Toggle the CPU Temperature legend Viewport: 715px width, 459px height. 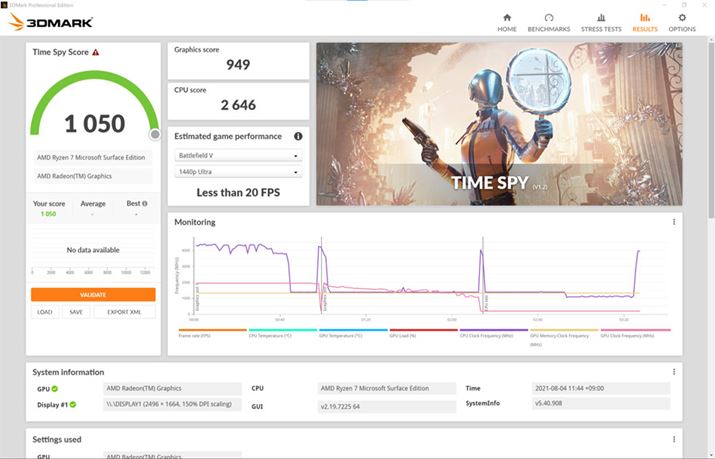point(283,333)
